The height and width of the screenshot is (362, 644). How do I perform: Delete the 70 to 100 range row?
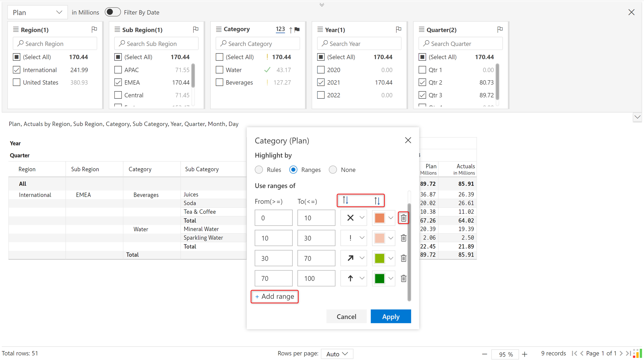tap(403, 278)
